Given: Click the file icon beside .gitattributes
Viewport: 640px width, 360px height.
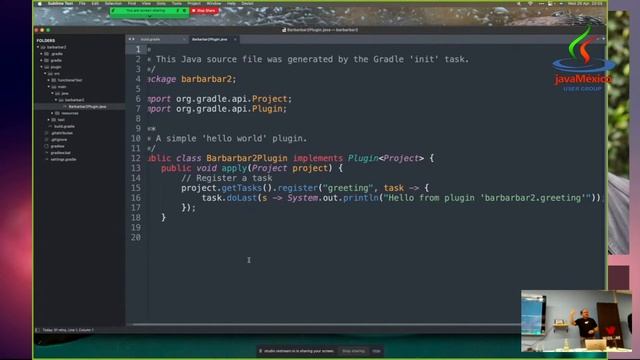Looking at the screenshot, I should [x=46, y=133].
